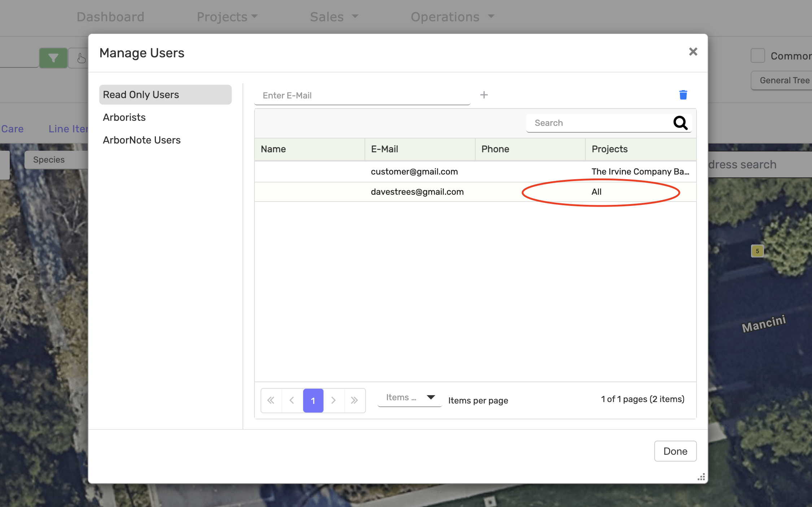Sort by Phone column header
Viewport: 812px width, 507px height.
tap(530, 149)
